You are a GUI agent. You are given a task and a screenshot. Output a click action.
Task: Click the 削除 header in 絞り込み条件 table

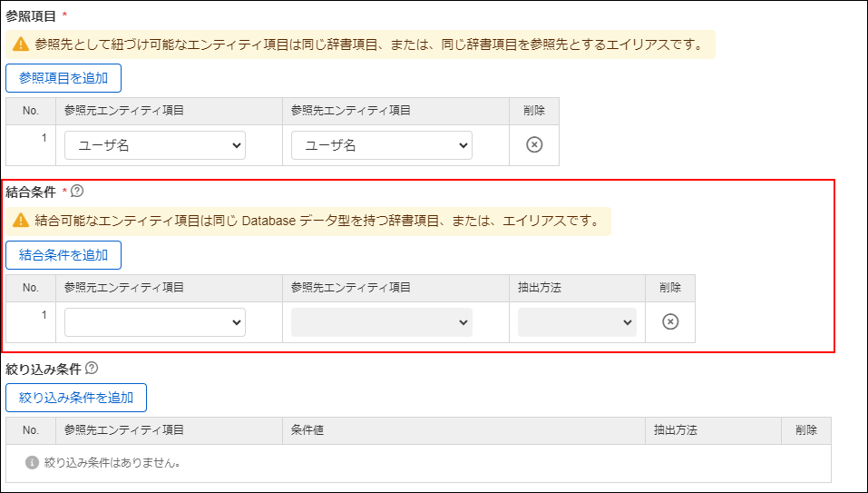coord(806,429)
